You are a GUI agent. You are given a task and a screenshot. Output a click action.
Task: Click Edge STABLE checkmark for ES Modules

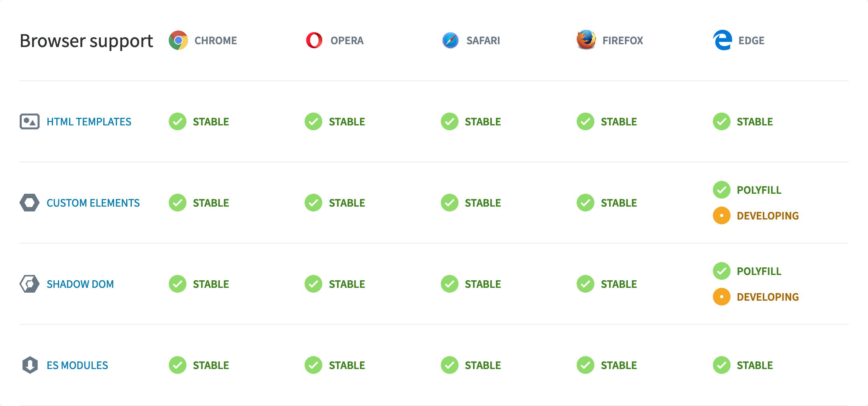pos(722,365)
